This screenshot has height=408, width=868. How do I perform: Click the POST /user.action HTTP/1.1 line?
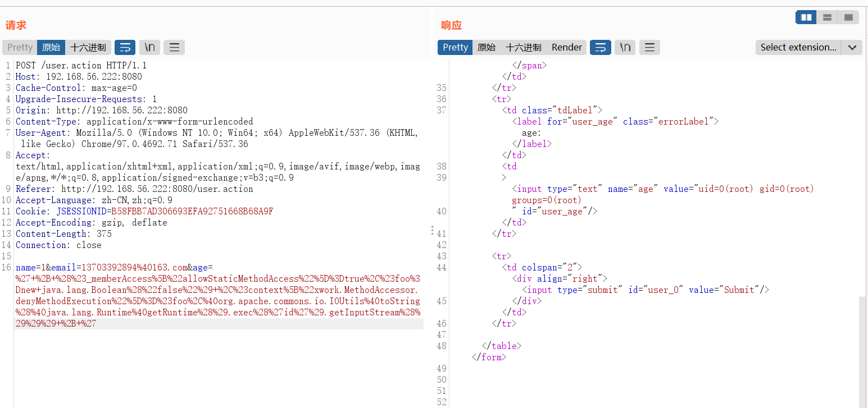coord(81,66)
